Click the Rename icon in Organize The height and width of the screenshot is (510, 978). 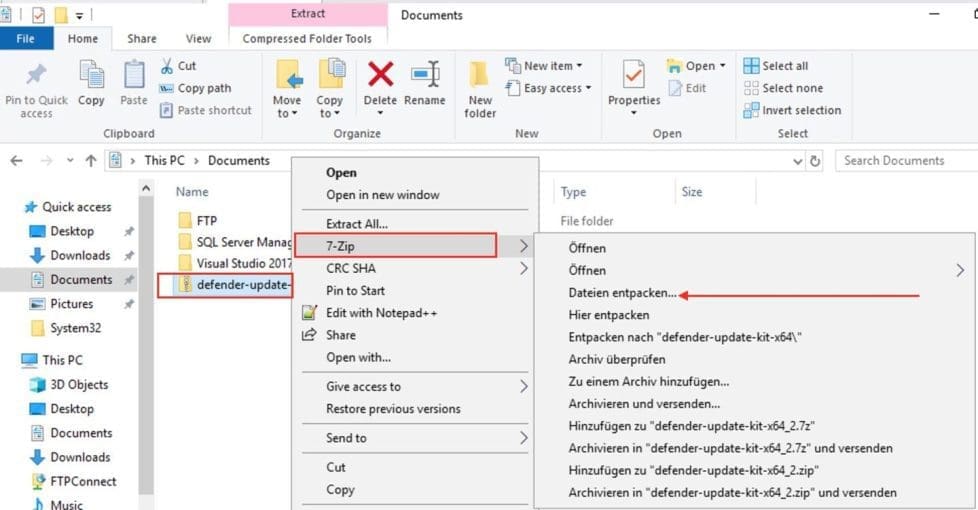(x=425, y=76)
